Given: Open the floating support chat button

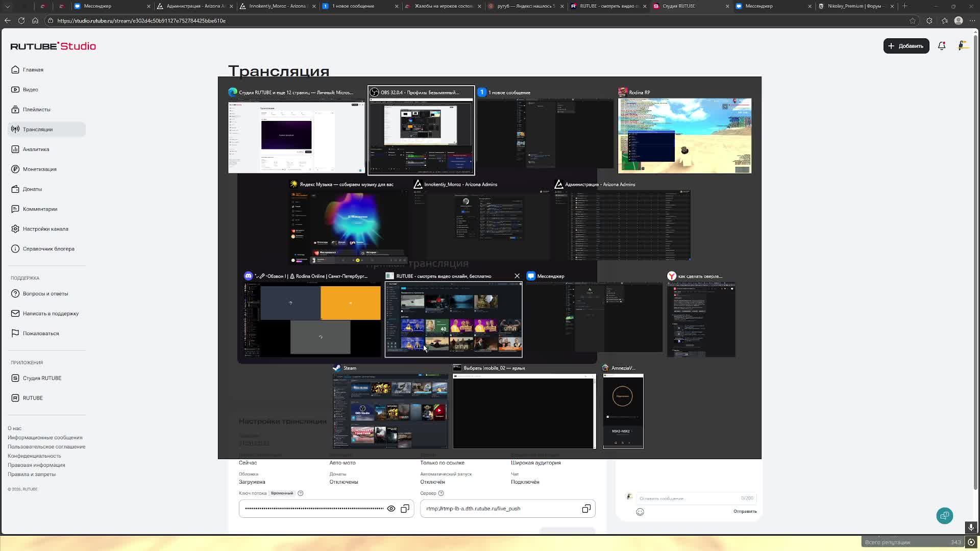Looking at the screenshot, I should 944,516.
